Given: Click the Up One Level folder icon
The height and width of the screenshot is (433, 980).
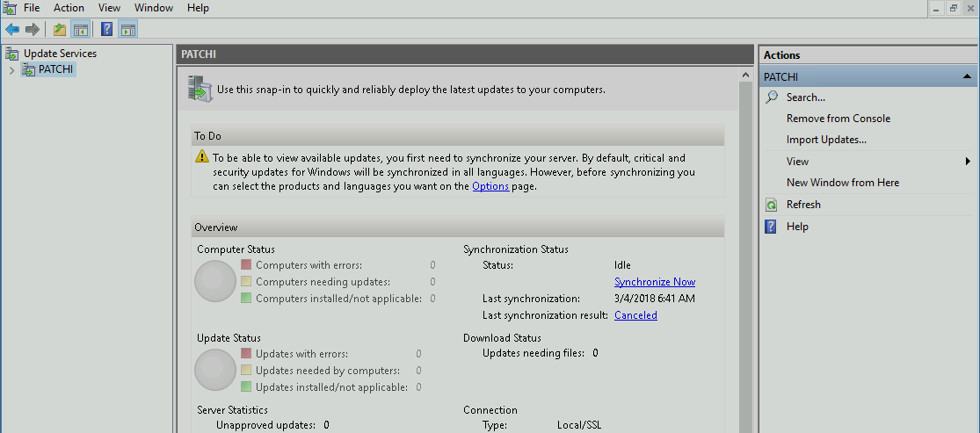Looking at the screenshot, I should 59,30.
